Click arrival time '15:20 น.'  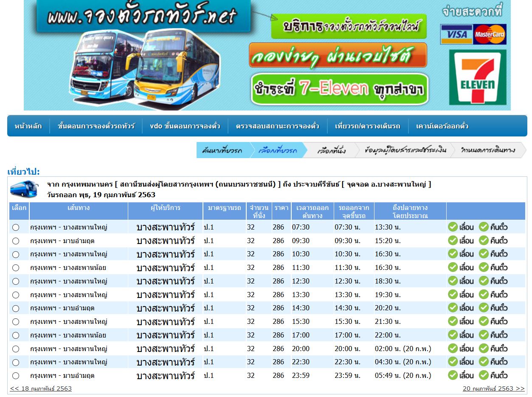388,241
